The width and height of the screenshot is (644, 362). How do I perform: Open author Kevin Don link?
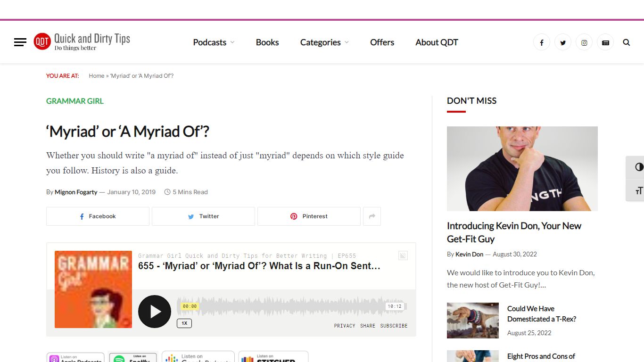pyautogui.click(x=469, y=254)
